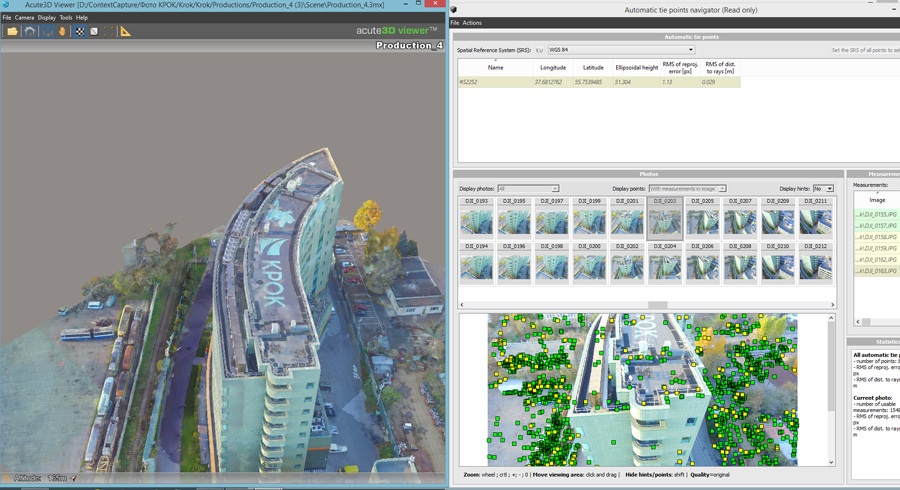Image resolution: width=900 pixels, height=490 pixels.
Task: Click the longitude value 37.6812762
Action: [548, 82]
